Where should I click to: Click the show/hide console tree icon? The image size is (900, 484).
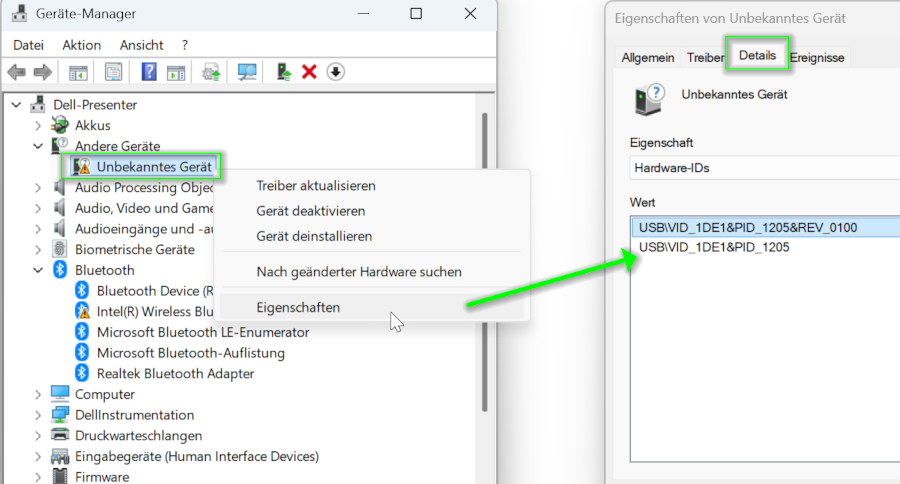click(78, 72)
